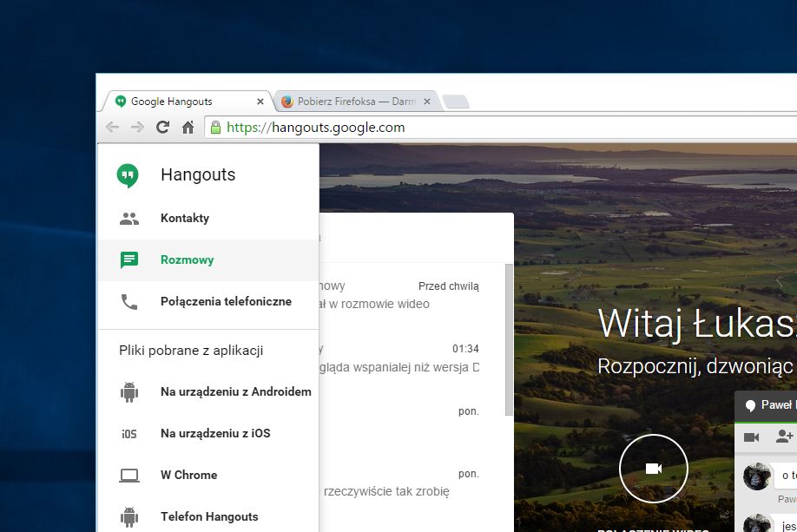Go to the browser home page
The width and height of the screenshot is (797, 532).
tap(188, 127)
